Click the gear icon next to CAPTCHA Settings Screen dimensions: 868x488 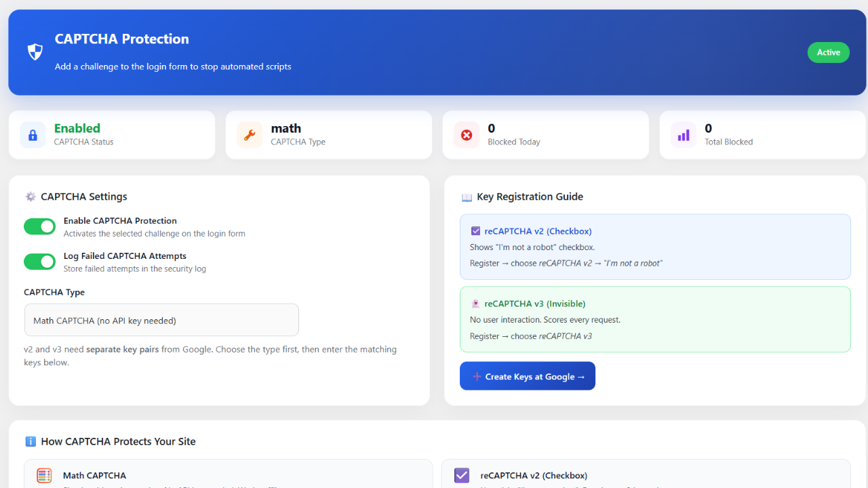point(31,197)
